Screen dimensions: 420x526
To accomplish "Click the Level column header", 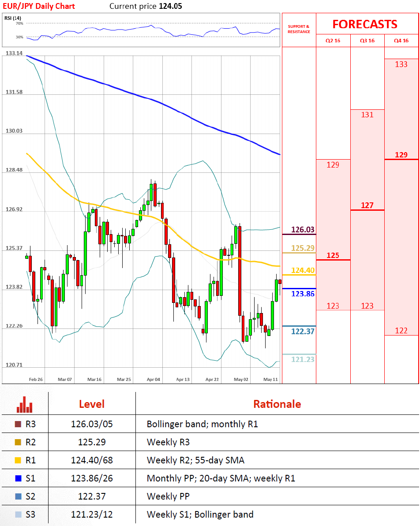I will coord(92,404).
